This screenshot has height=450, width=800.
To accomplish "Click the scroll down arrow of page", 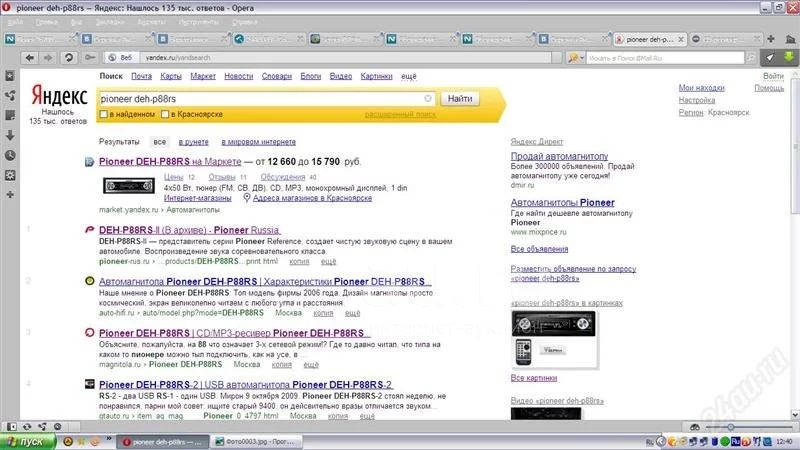I will coord(795,415).
